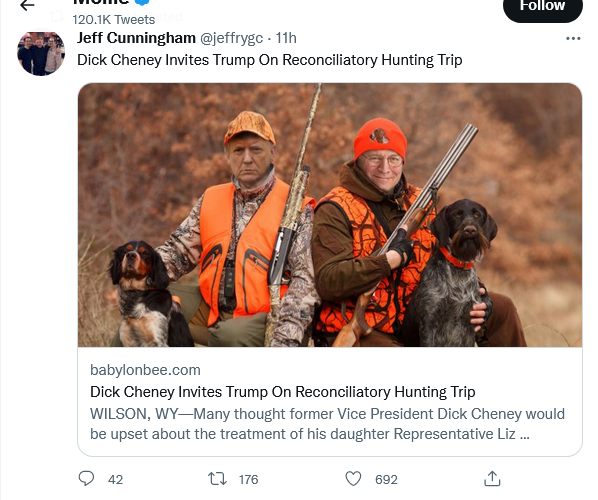Image resolution: width=598 pixels, height=500 pixels.
Task: Follow this account
Action: (543, 7)
